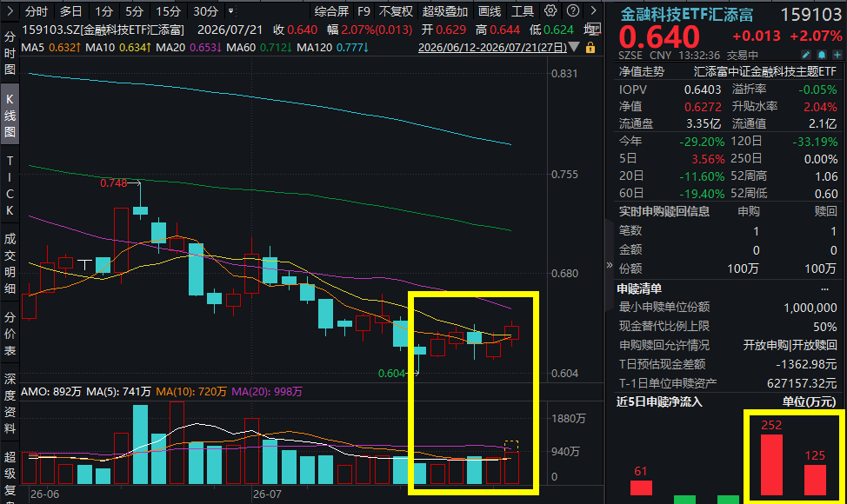This screenshot has width=847, height=504.
Task: Click the 最小申赎单位份额 value 1,000,000
Action: pos(810,308)
